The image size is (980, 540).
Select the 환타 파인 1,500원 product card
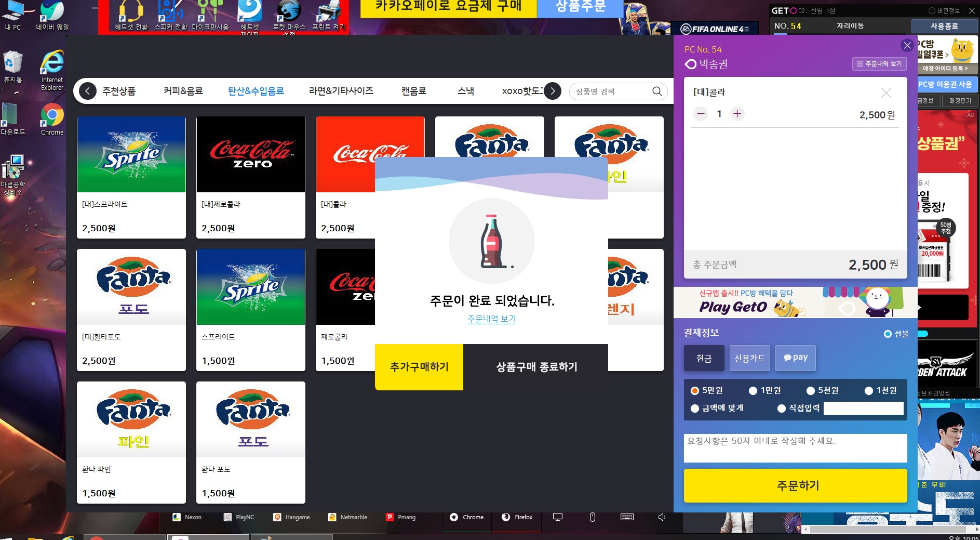point(131,442)
